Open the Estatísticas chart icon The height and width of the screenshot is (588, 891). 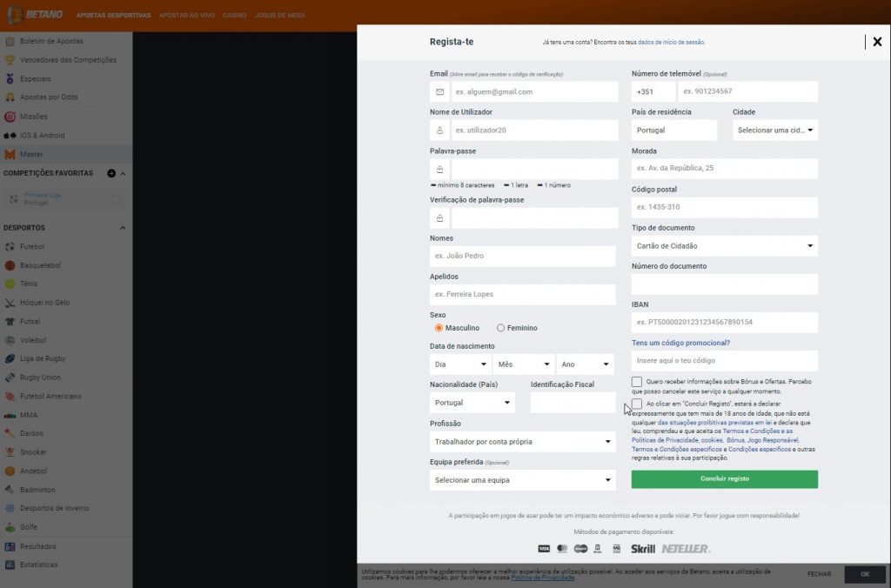click(x=10, y=565)
